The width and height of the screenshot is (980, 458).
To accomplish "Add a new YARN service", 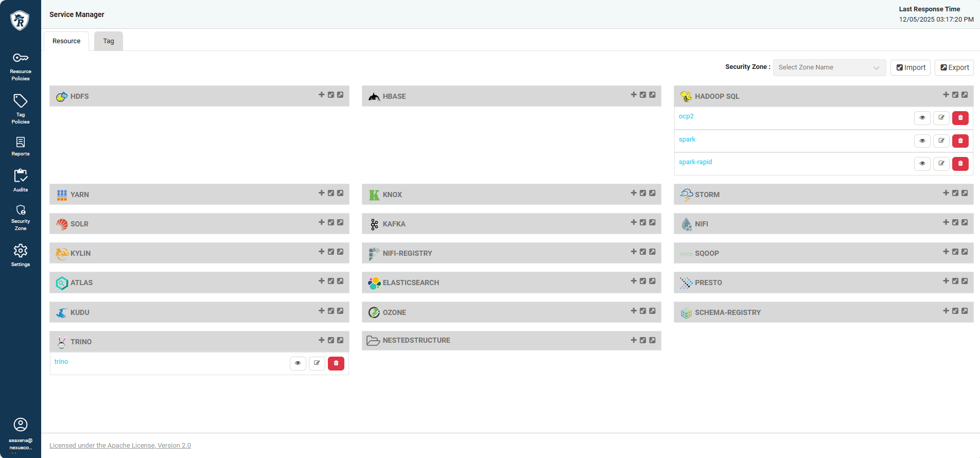I will 322,193.
